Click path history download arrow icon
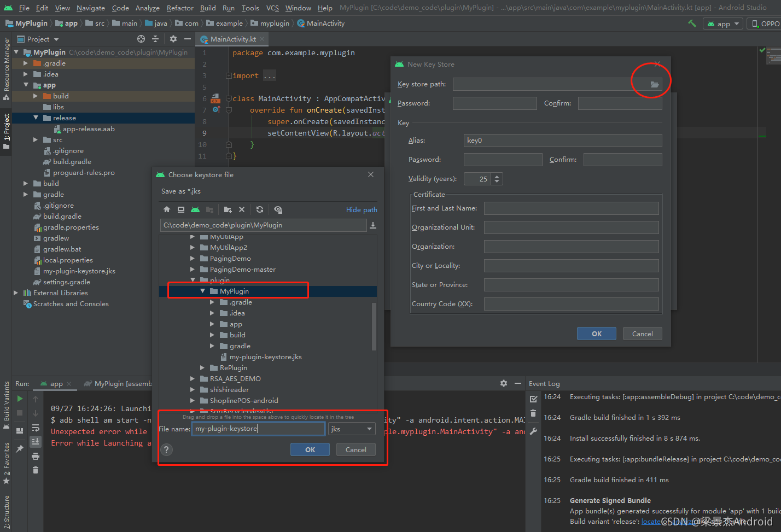The image size is (781, 532). click(x=373, y=225)
